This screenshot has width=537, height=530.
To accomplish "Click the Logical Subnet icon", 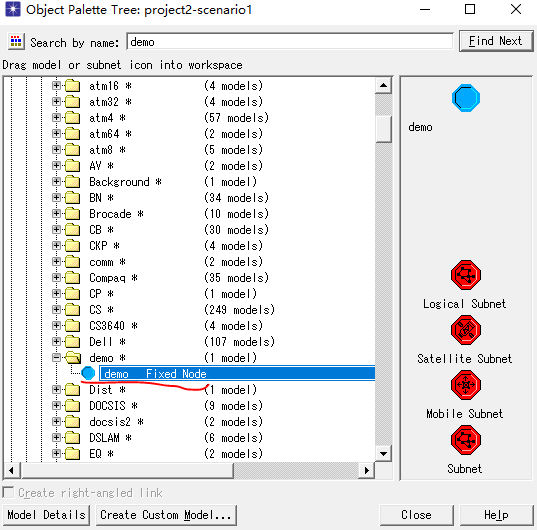I will click(x=466, y=275).
